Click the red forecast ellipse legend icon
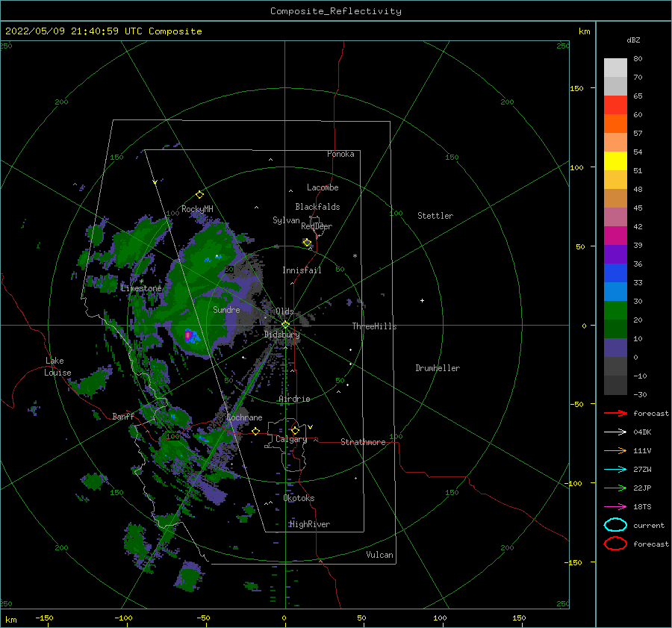 (x=615, y=544)
